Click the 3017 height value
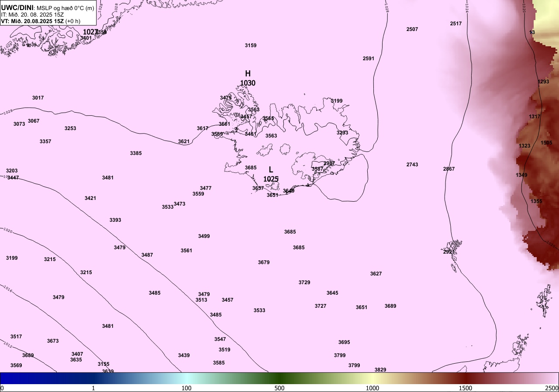The width and height of the screenshot is (559, 392). [x=38, y=98]
